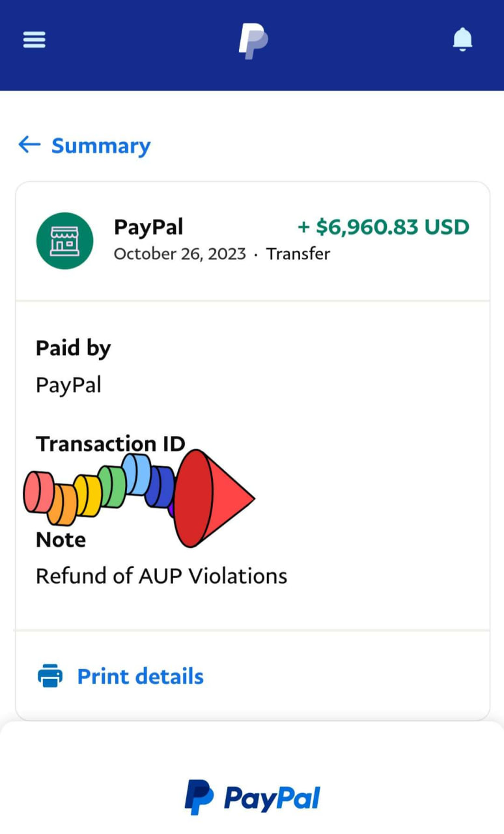Image resolution: width=504 pixels, height=834 pixels.
Task: Select the Refund of AUP Violations note
Action: click(x=161, y=576)
